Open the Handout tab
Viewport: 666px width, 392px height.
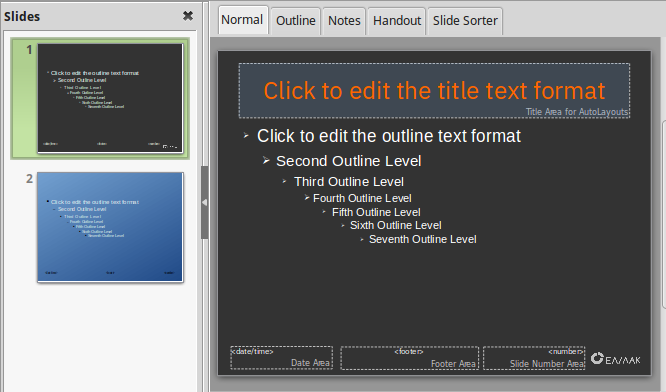click(x=397, y=21)
